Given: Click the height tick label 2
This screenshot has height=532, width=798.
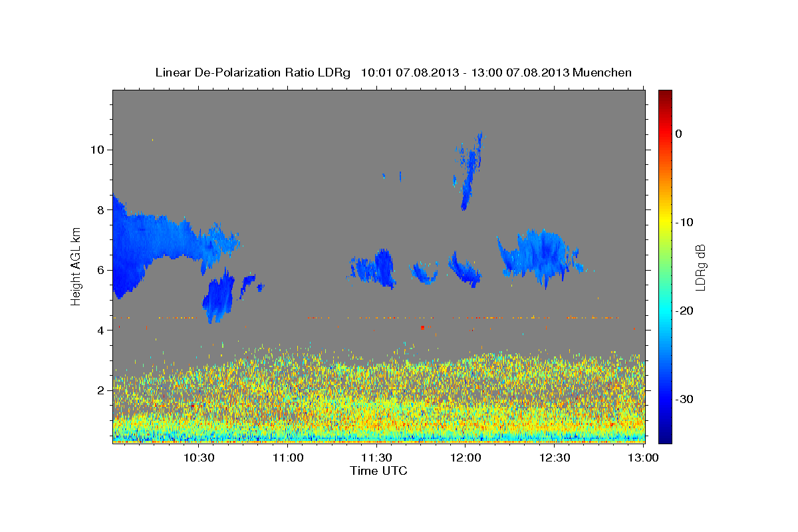Looking at the screenshot, I should point(101,390).
